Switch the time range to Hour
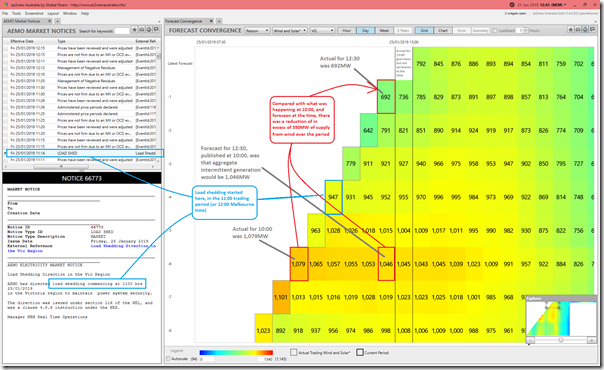604x370 pixels. (347, 30)
